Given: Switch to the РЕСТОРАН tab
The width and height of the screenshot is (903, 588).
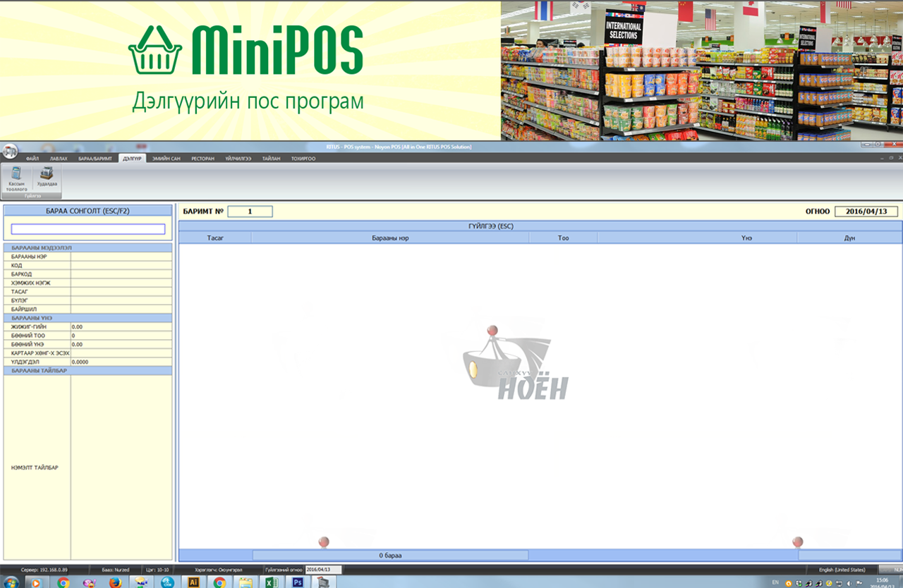Looking at the screenshot, I should click(202, 159).
